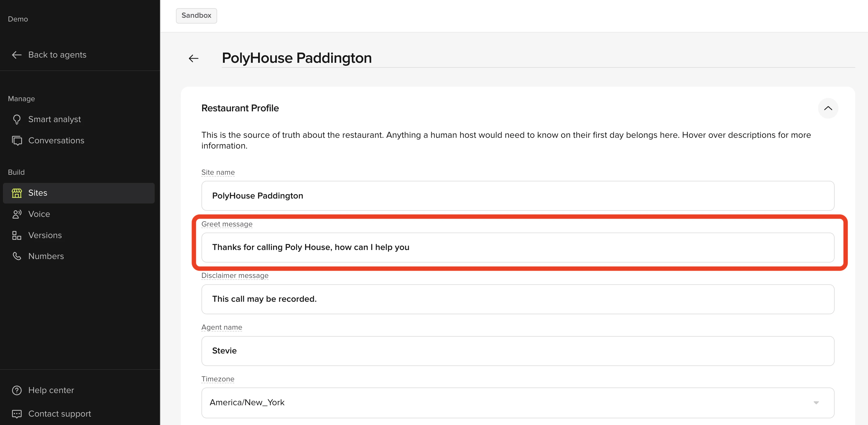
Task: Click into the Site name field
Action: (518, 196)
